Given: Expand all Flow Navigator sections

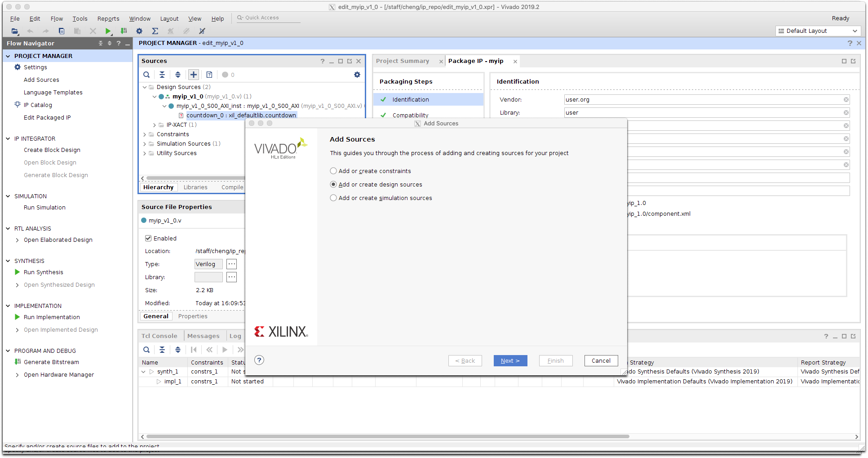Looking at the screenshot, I should tap(110, 43).
